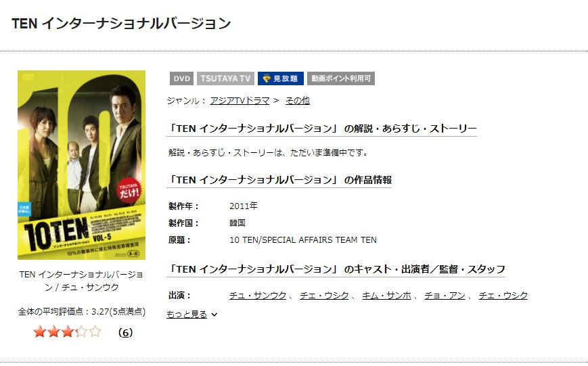The height and width of the screenshot is (366, 588).
Task: Open the review count (6) link
Action: click(125, 332)
